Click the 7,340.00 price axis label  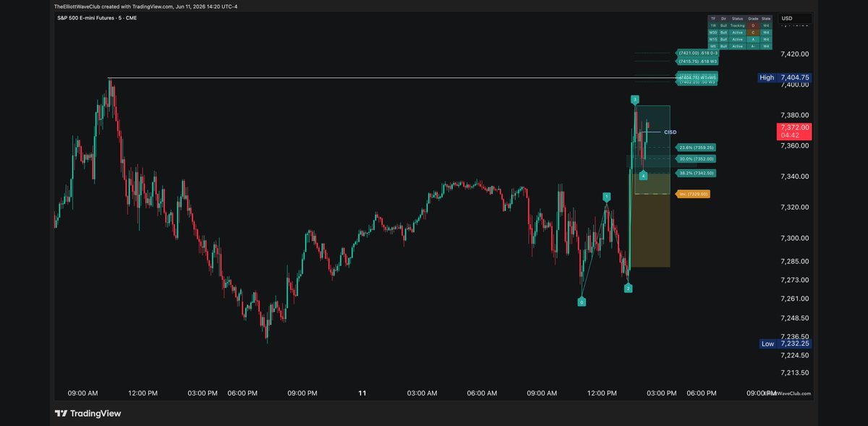tap(794, 176)
